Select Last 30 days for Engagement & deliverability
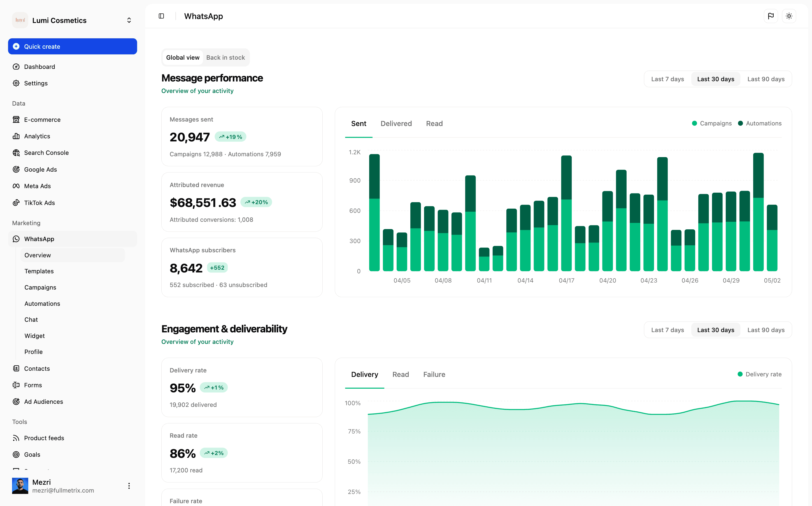The image size is (812, 506). click(x=716, y=330)
